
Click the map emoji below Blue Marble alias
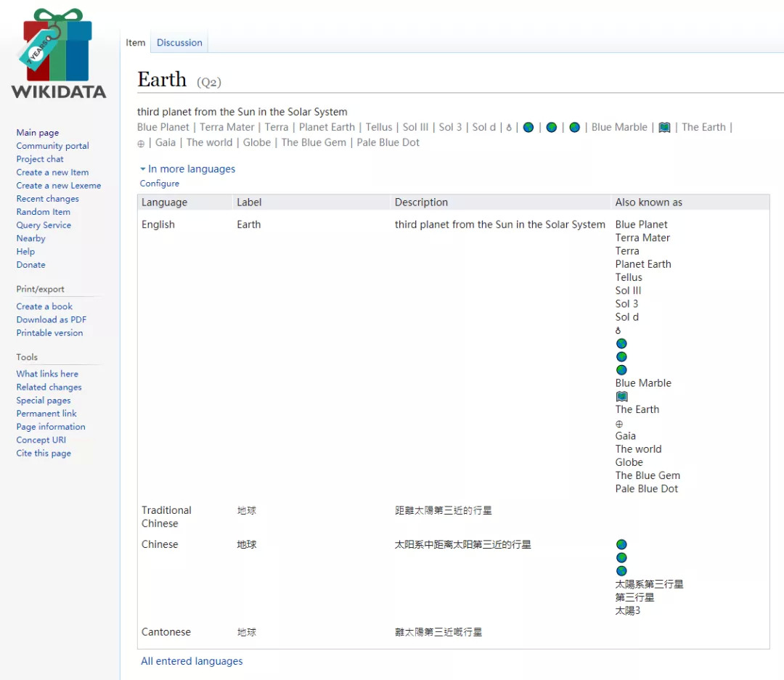(x=621, y=396)
